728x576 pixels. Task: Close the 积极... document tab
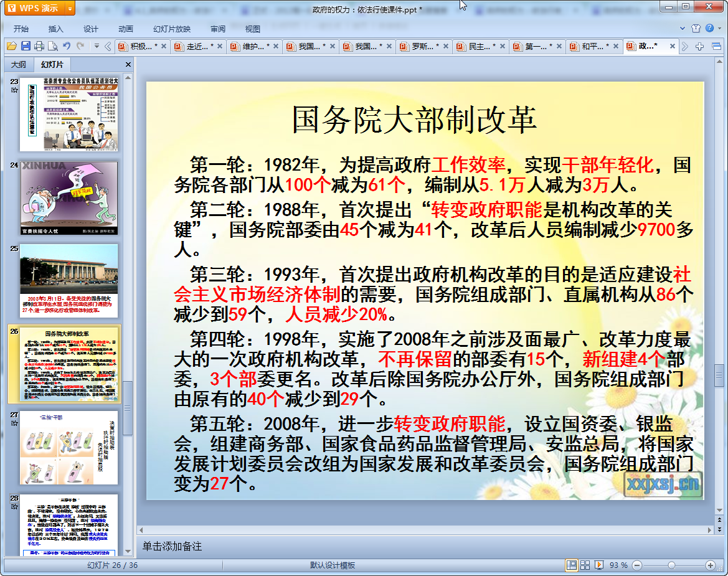(x=163, y=47)
